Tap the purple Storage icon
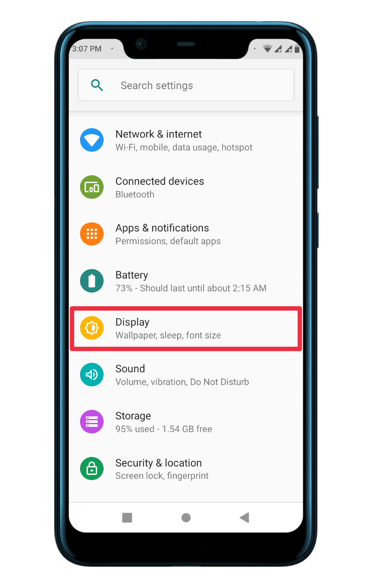Screen dimensions: 373x588 coord(92,422)
